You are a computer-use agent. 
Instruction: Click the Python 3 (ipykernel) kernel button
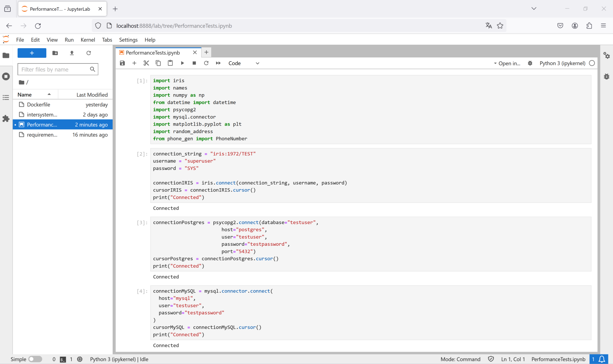tap(562, 63)
